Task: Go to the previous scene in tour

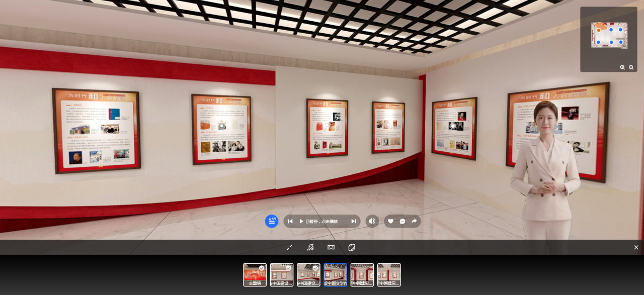Action: point(290,221)
